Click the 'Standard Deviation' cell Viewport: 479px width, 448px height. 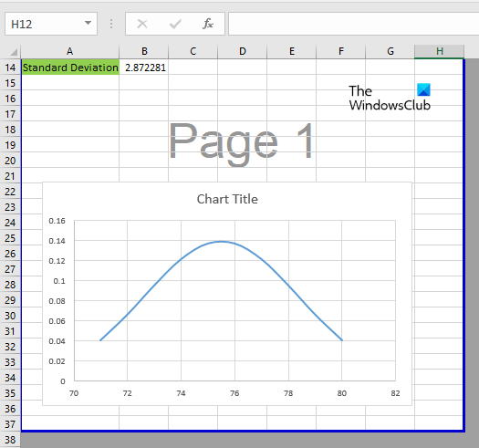(x=70, y=68)
